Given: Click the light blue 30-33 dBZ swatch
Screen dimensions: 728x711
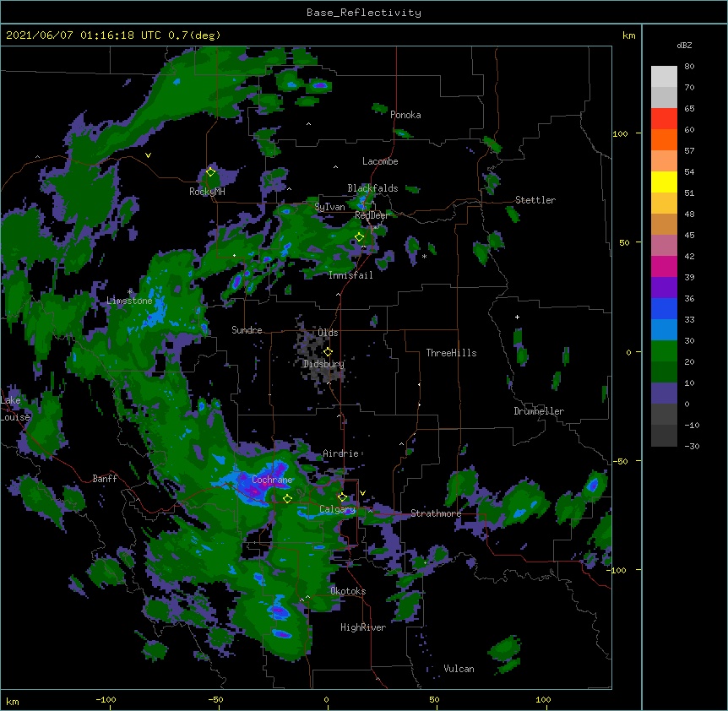Looking at the screenshot, I should [x=664, y=330].
